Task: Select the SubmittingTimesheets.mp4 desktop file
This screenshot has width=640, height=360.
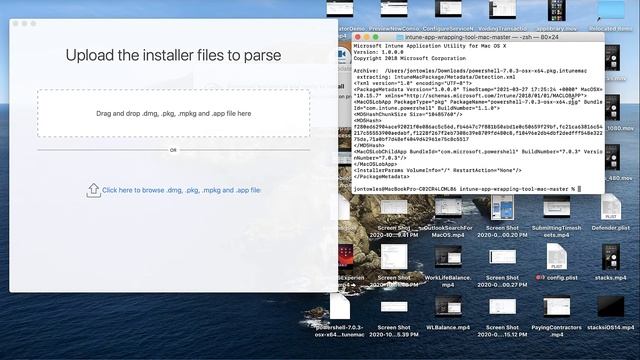Action: click(x=557, y=207)
